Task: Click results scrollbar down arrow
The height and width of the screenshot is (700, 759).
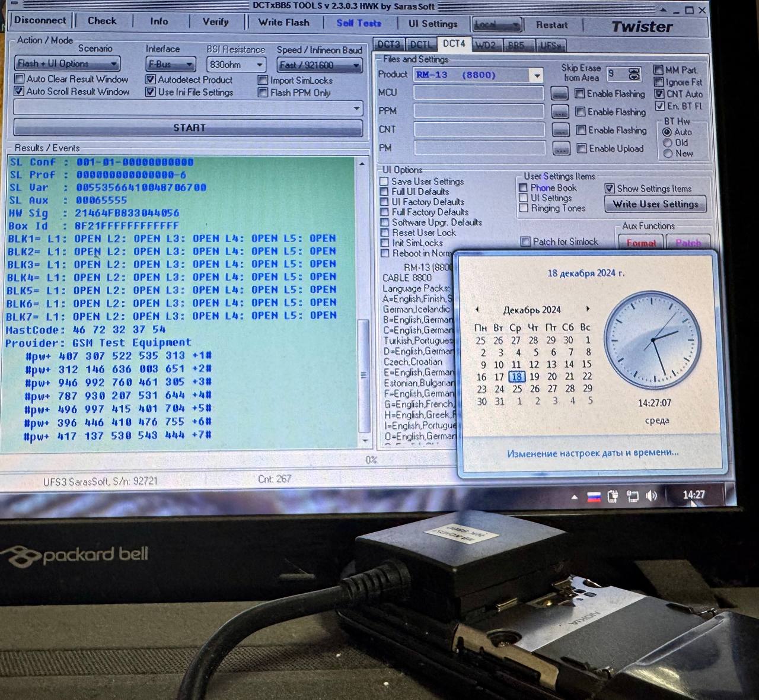Action: click(x=365, y=441)
